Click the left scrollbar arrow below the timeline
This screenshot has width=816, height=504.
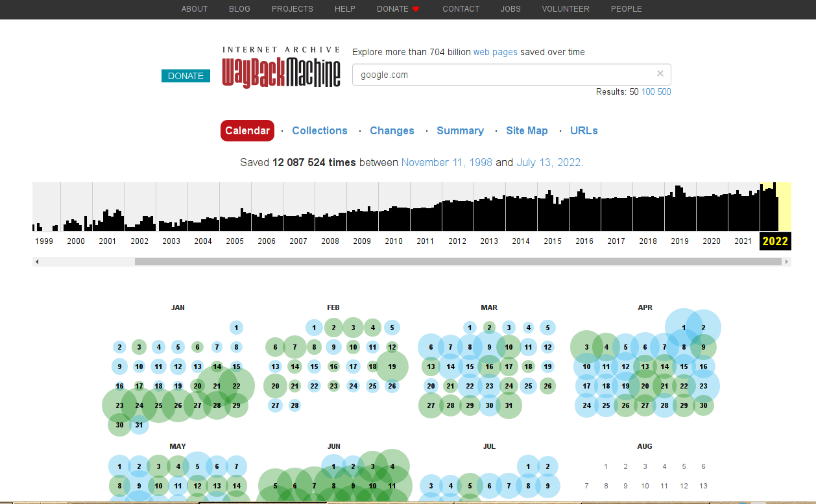pyautogui.click(x=38, y=261)
